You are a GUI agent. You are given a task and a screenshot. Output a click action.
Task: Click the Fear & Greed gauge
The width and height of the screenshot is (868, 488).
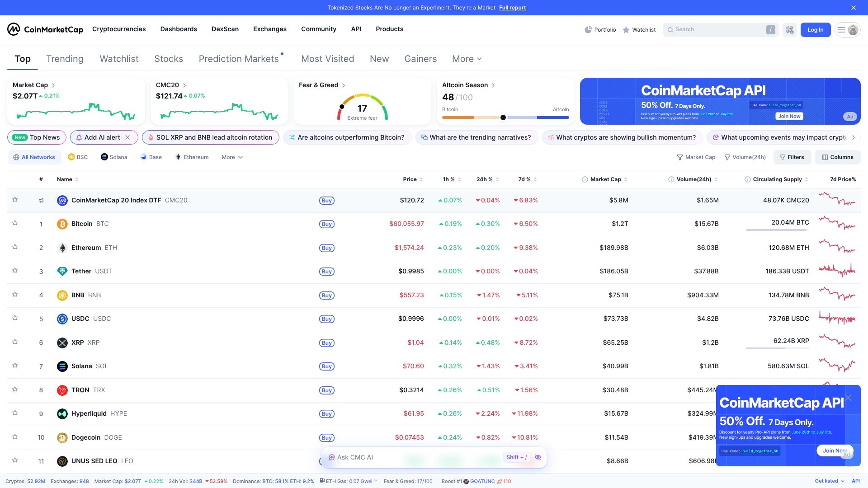(x=362, y=108)
